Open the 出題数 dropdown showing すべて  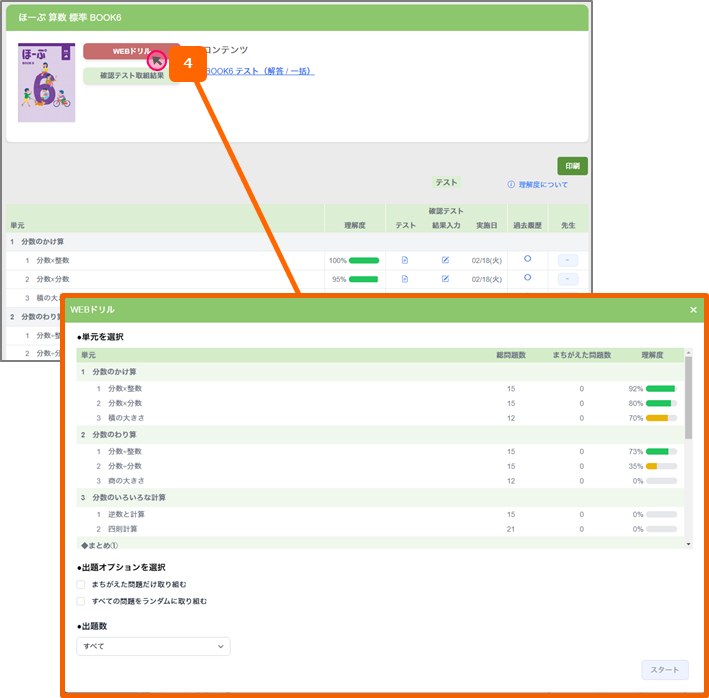[153, 646]
